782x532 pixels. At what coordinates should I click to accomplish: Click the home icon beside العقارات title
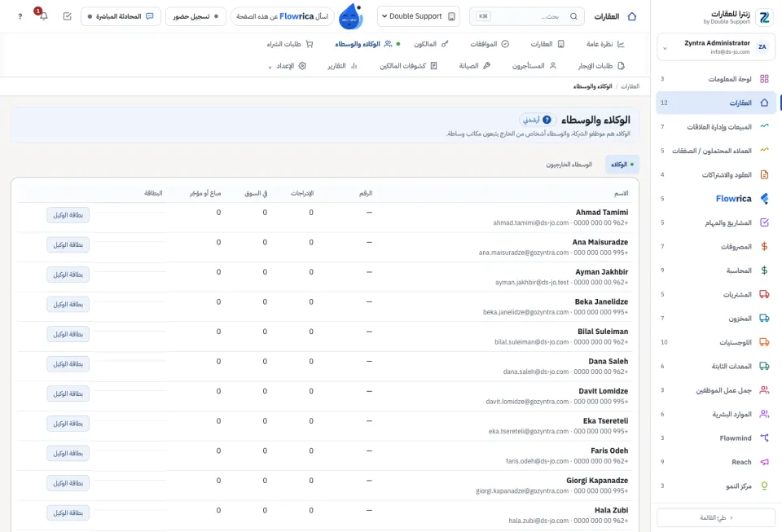pos(632,16)
